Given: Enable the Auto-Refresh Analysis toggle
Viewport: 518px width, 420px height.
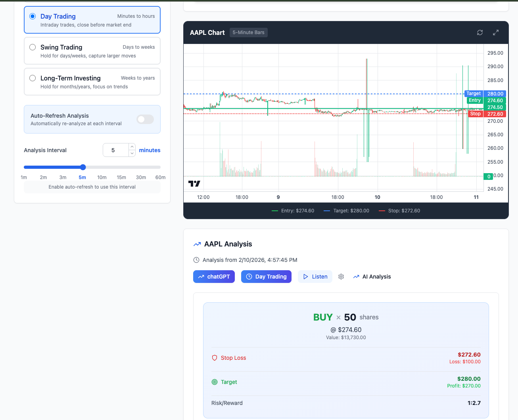Looking at the screenshot, I should coord(145,119).
